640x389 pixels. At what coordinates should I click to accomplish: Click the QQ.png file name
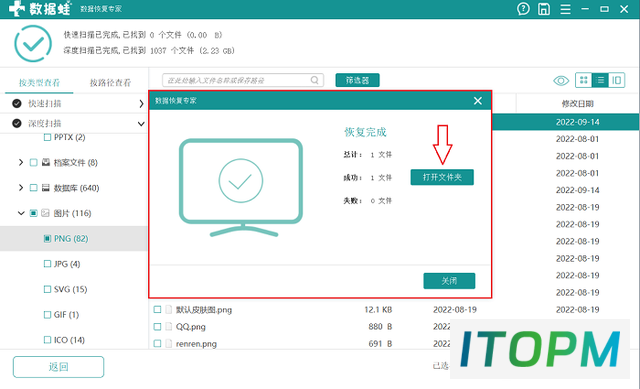(x=191, y=327)
